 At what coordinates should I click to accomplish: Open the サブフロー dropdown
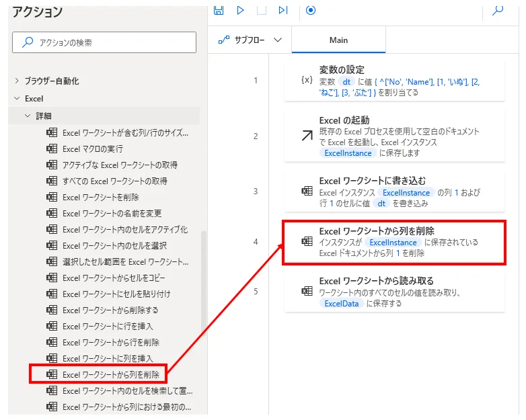point(250,40)
